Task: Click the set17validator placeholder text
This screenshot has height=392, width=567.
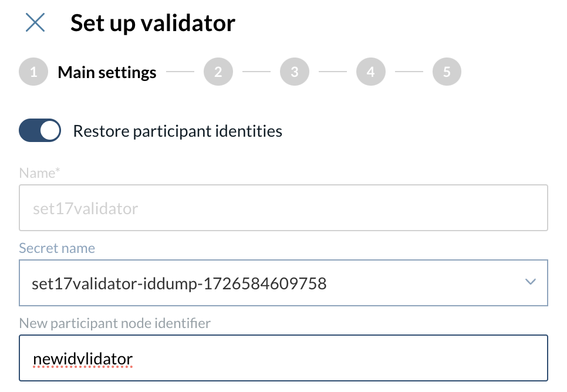Action: point(85,209)
